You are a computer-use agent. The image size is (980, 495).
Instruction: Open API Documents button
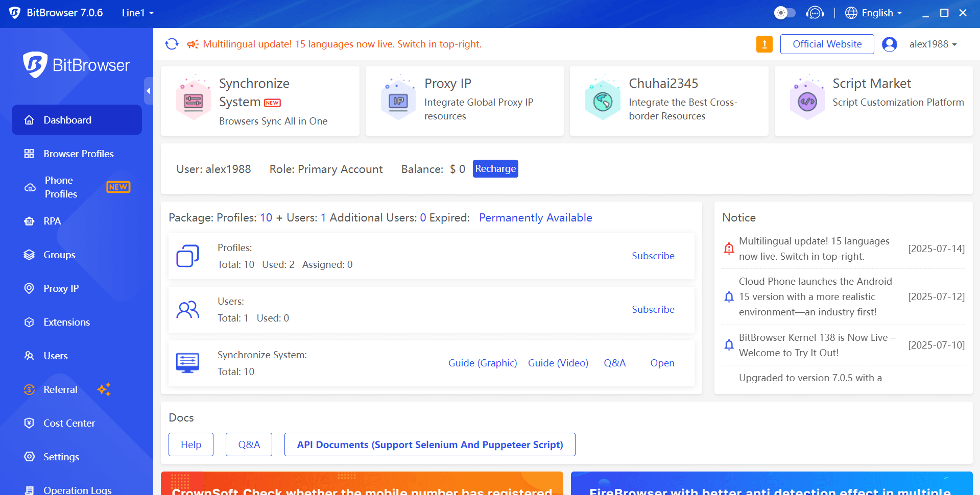[429, 444]
